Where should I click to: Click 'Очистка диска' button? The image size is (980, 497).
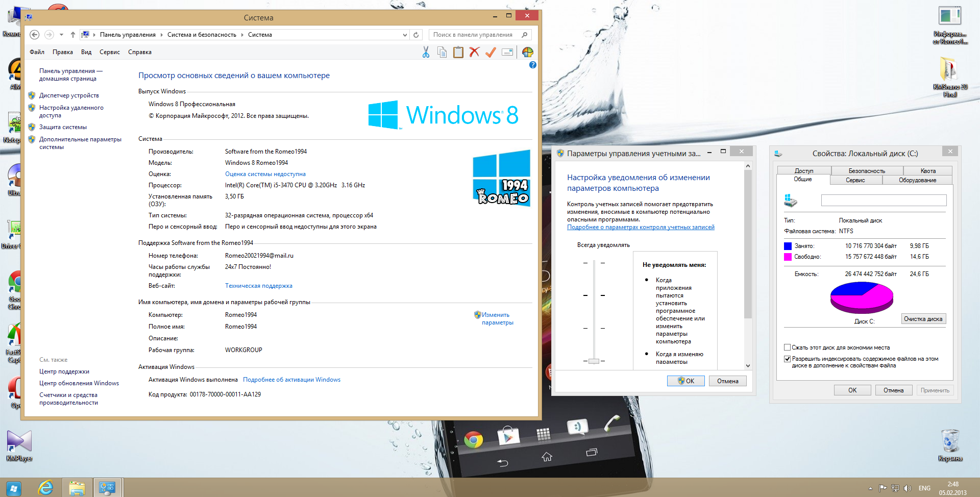pos(923,319)
